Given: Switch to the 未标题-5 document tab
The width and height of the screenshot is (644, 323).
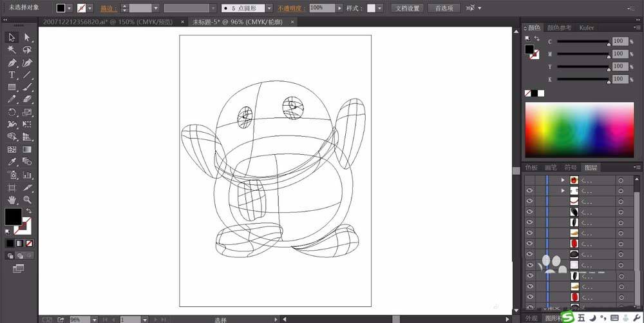Looking at the screenshot, I should click(238, 22).
